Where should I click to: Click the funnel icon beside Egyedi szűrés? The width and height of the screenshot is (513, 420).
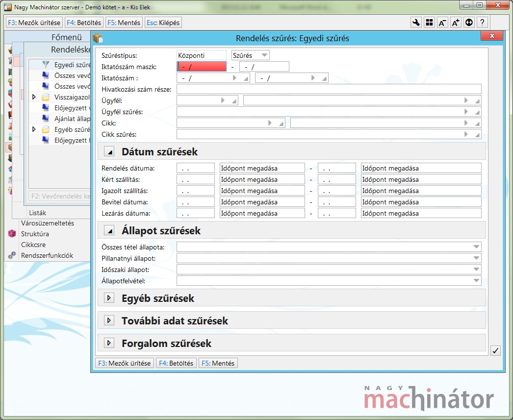46,64
